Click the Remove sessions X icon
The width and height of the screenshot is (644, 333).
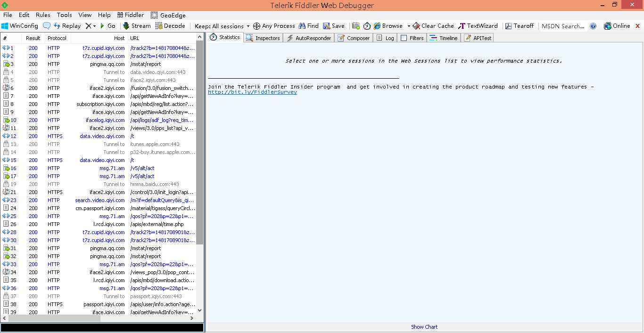[x=88, y=26]
